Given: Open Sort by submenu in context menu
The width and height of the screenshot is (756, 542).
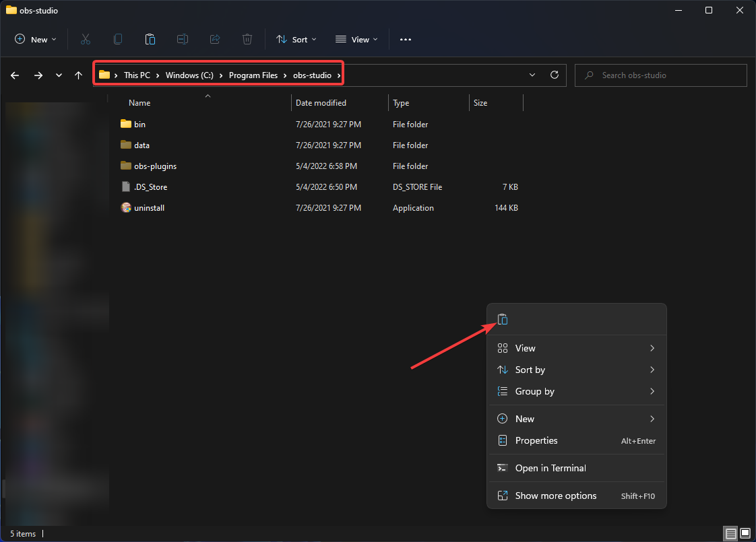Looking at the screenshot, I should [x=577, y=370].
